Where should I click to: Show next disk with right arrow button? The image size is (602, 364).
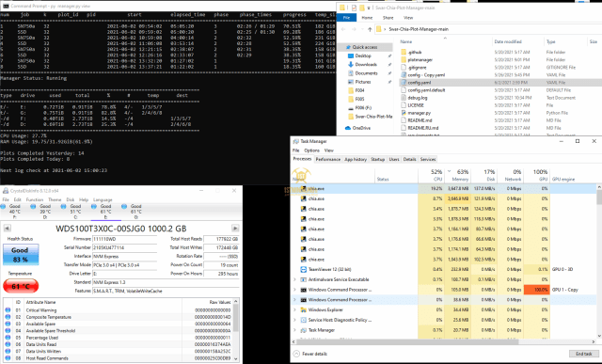coord(235,228)
